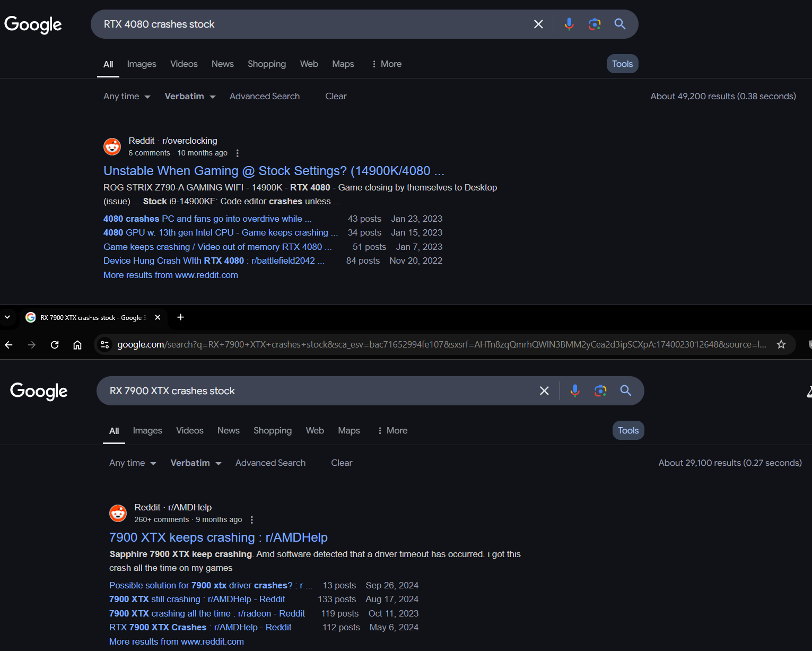Open the three-dot menu for the r/overclocking result
812x651 pixels.
tap(237, 153)
